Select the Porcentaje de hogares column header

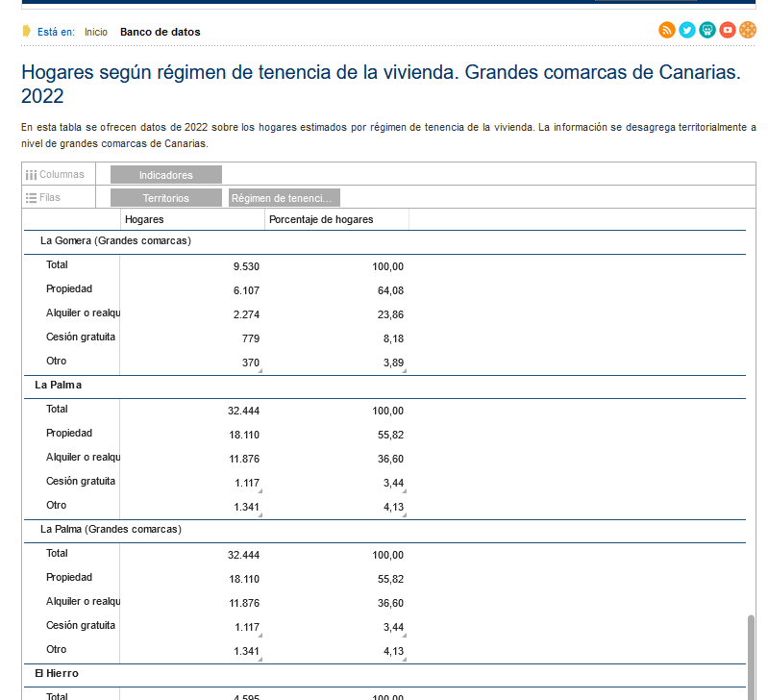321,220
